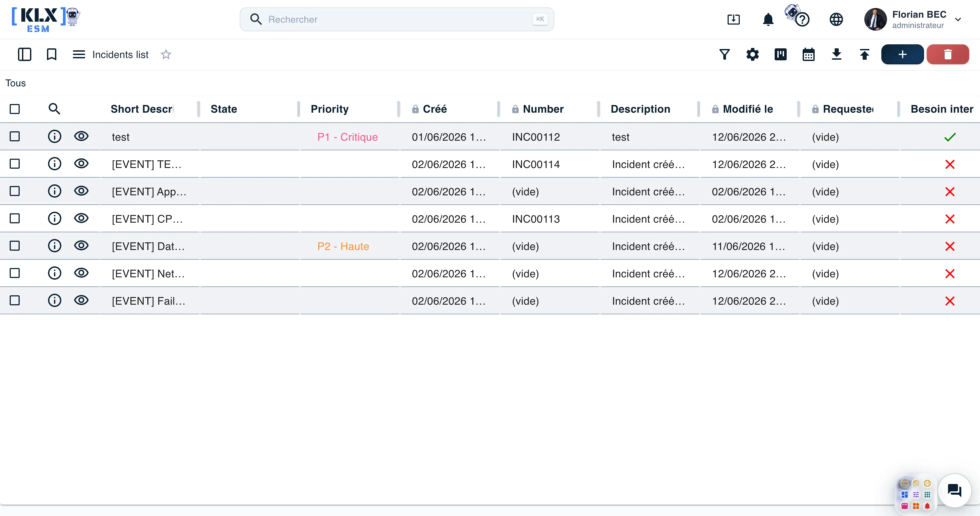The image size is (980, 516).
Task: Click the plus button to add incident
Action: 902,54
